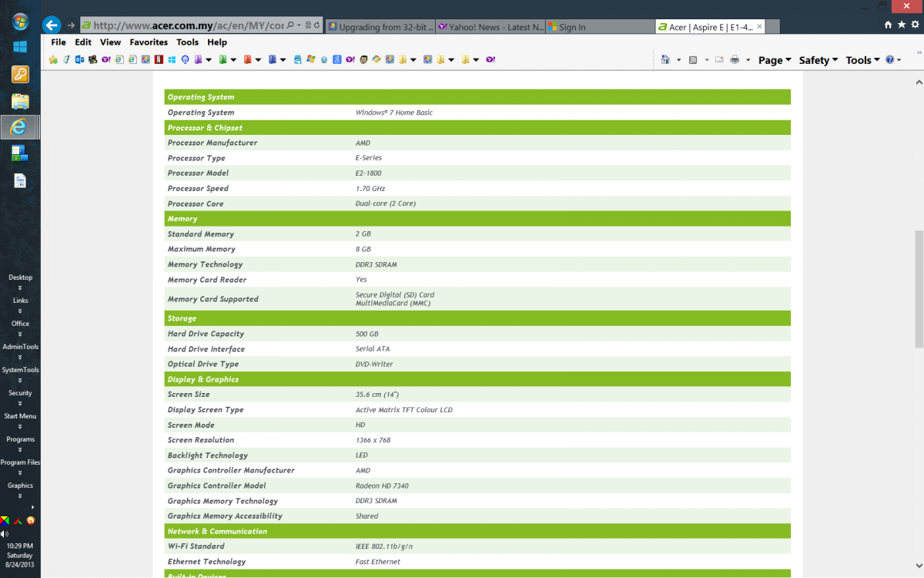Open the first Yahoo favorite on favorites bar
Viewport: 924px width, 578px height.
105,59
